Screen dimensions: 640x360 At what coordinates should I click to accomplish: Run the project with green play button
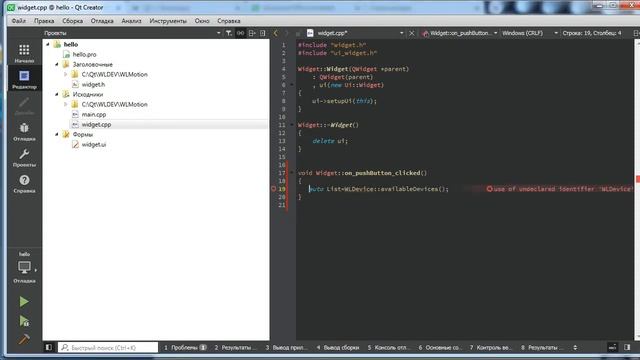[24, 302]
